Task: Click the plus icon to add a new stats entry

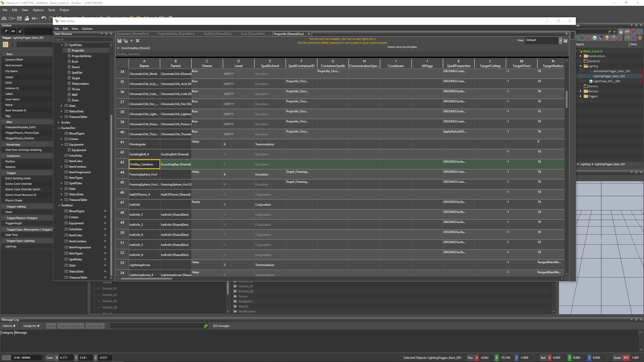Action: (x=132, y=40)
